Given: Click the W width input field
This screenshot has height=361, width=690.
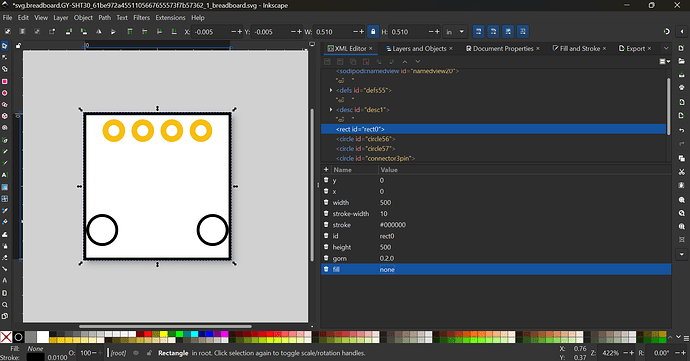Looking at the screenshot, I should tap(334, 32).
